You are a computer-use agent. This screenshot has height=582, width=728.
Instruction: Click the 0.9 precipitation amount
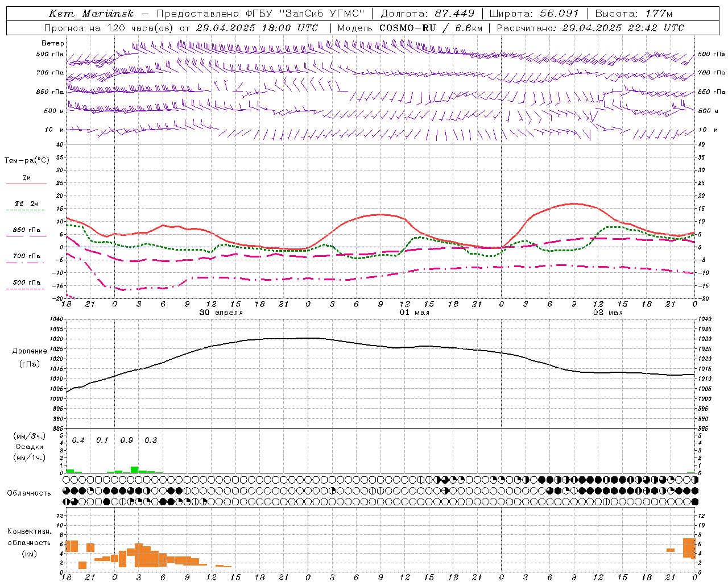coord(127,440)
